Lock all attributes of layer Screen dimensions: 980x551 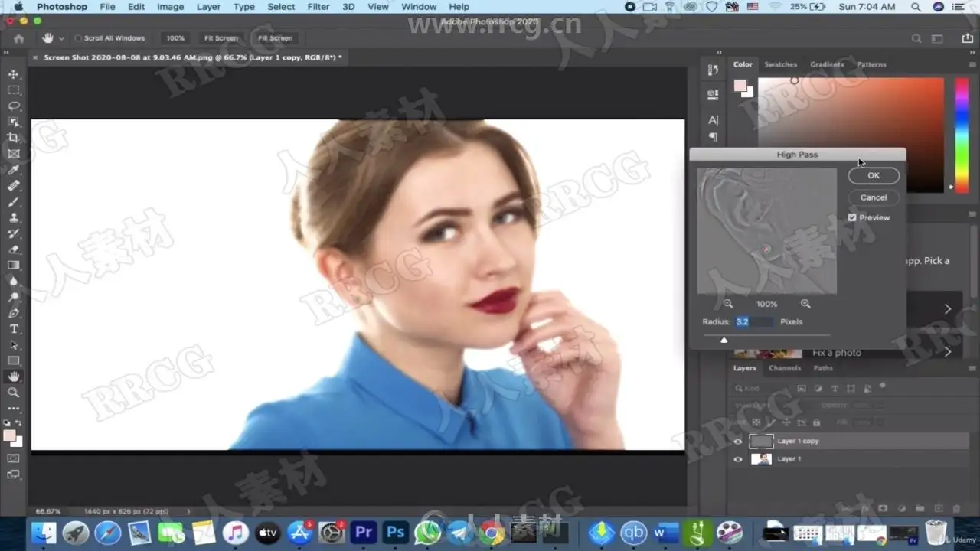(x=816, y=422)
